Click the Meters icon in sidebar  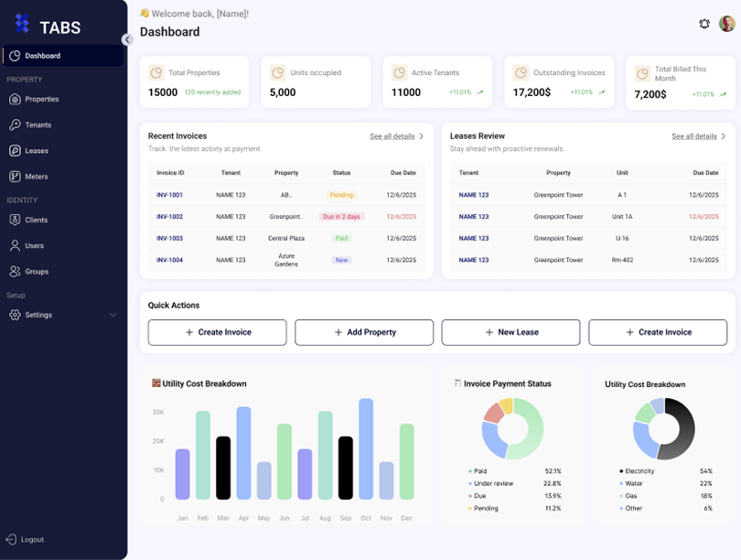(x=16, y=176)
